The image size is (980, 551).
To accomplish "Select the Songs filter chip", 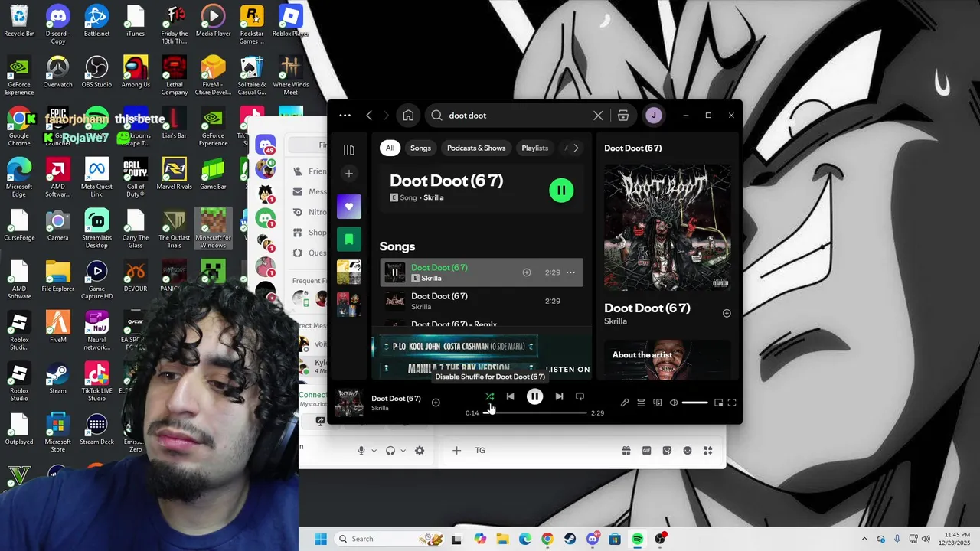I will (420, 148).
